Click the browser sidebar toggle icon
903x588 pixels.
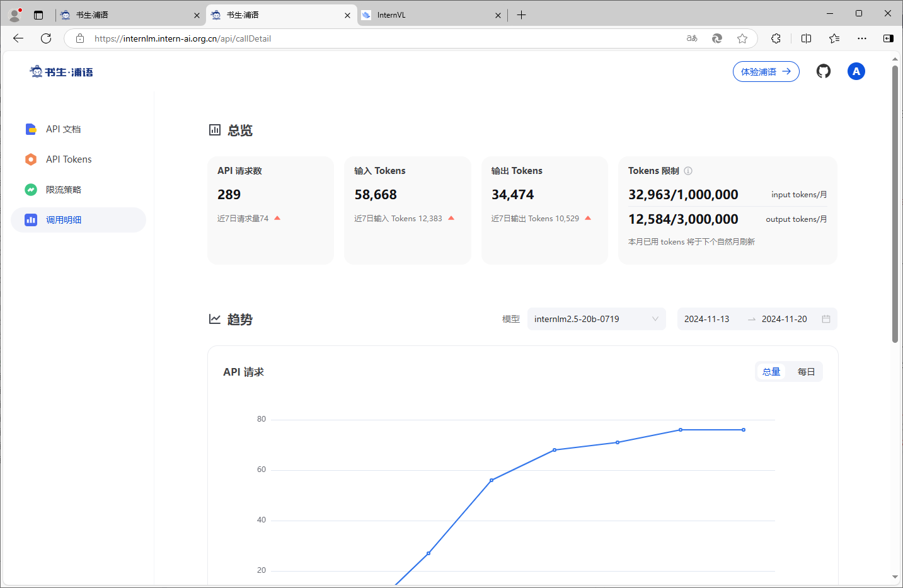[x=889, y=38]
